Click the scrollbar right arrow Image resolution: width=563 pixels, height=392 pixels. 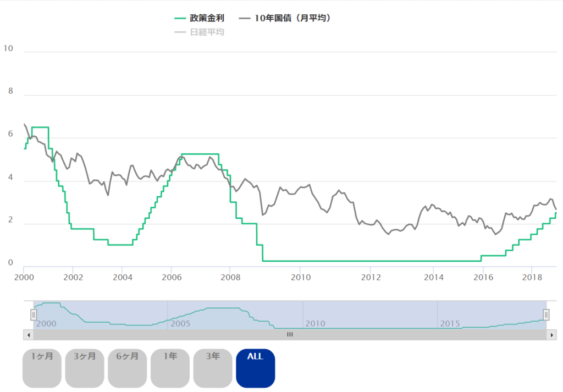pyautogui.click(x=552, y=334)
